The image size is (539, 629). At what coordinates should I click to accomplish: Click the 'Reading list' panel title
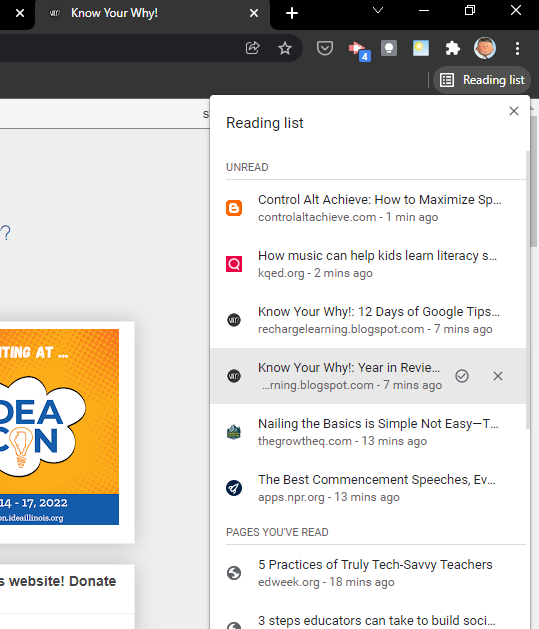265,123
